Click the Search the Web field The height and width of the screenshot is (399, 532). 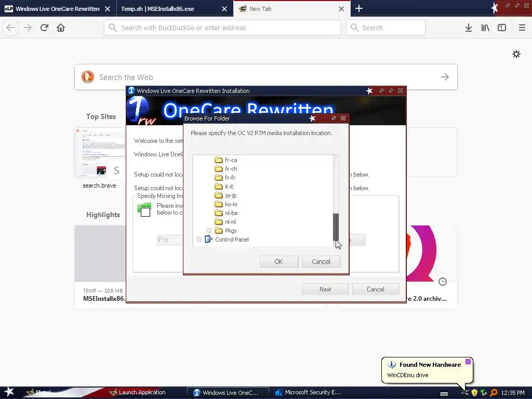point(266,77)
